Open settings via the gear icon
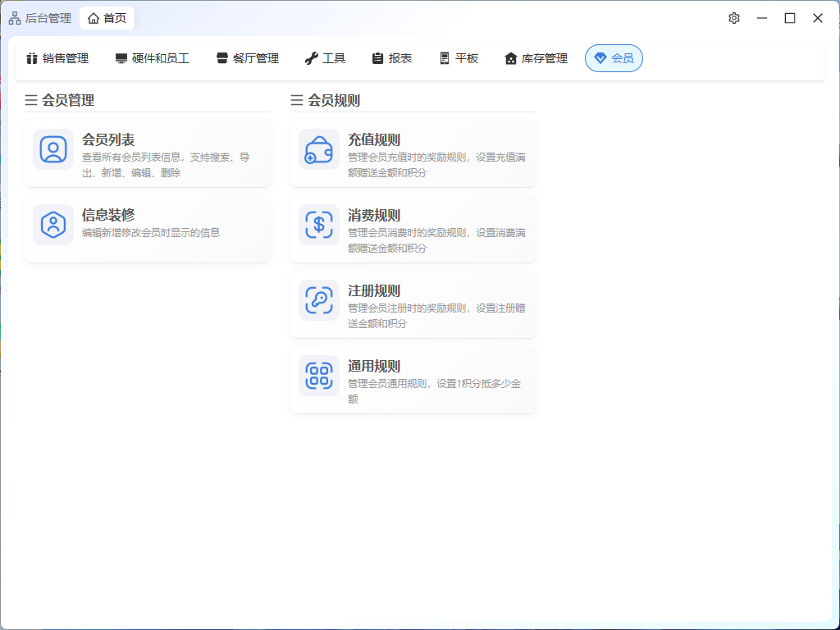 (734, 18)
